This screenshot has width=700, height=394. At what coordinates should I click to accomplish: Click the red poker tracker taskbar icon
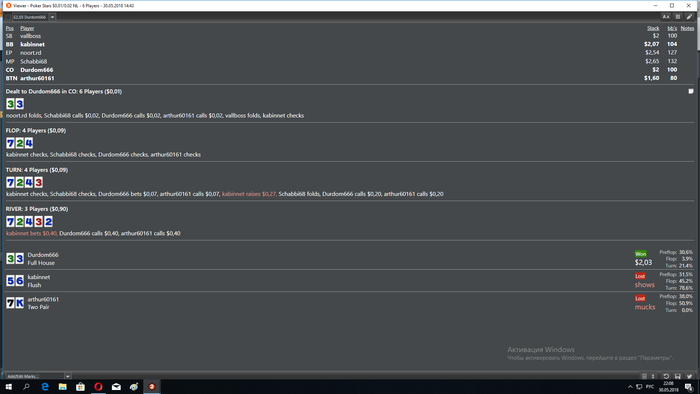(152, 386)
